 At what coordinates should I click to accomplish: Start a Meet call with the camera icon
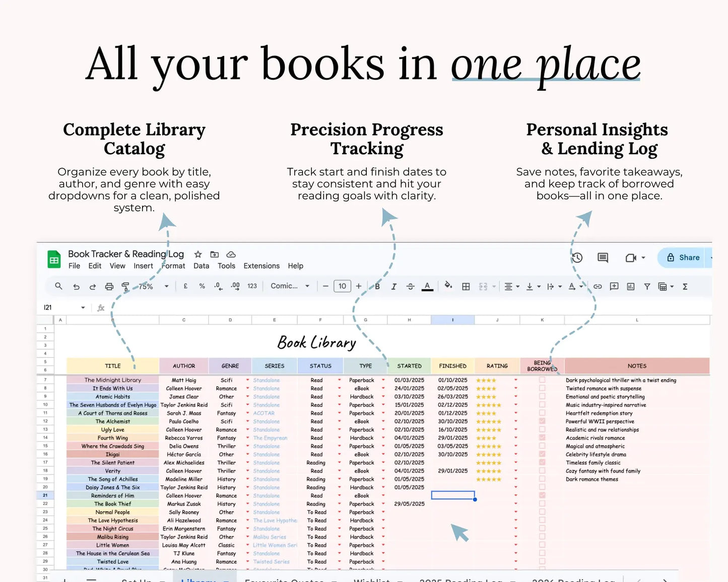pyautogui.click(x=631, y=258)
